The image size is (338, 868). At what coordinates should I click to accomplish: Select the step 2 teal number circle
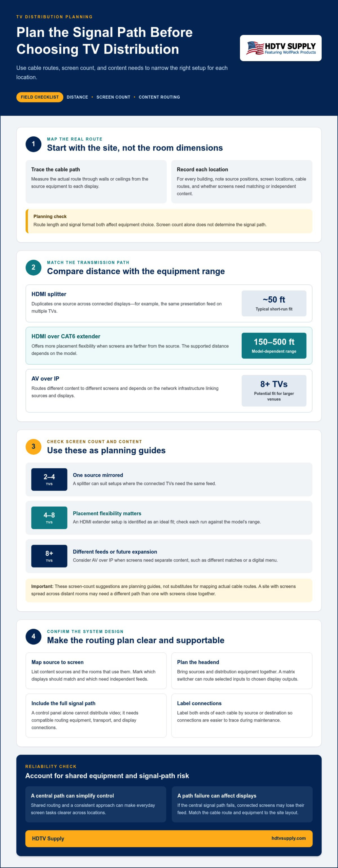34,267
